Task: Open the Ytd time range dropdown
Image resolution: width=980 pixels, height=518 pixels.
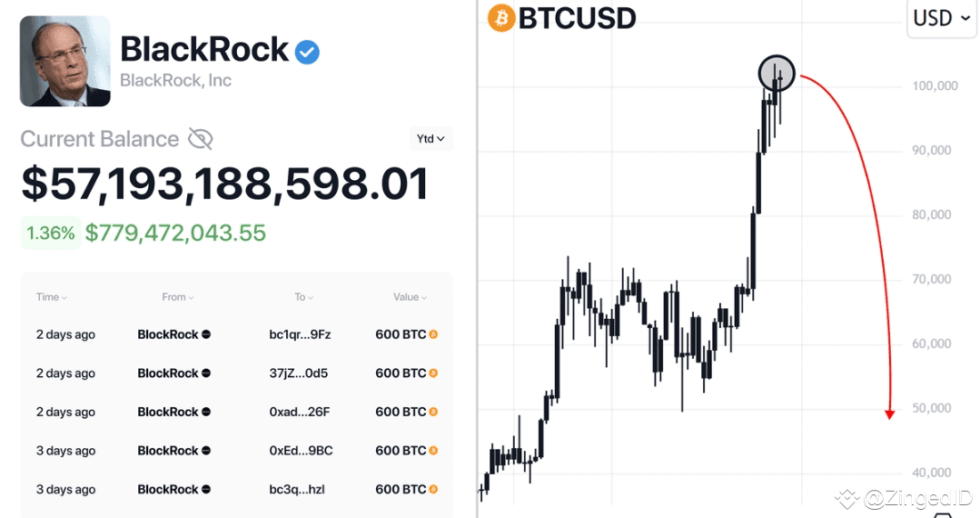Action: tap(431, 139)
